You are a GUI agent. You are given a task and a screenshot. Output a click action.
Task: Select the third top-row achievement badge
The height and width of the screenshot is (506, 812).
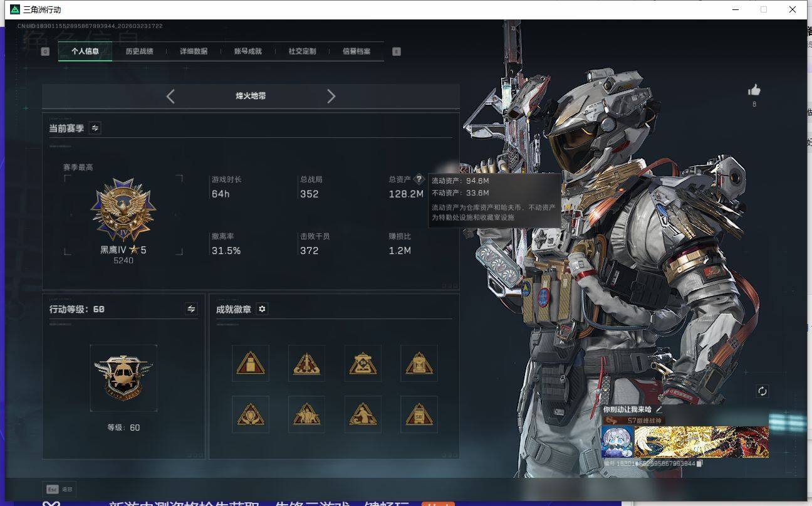pyautogui.click(x=363, y=363)
